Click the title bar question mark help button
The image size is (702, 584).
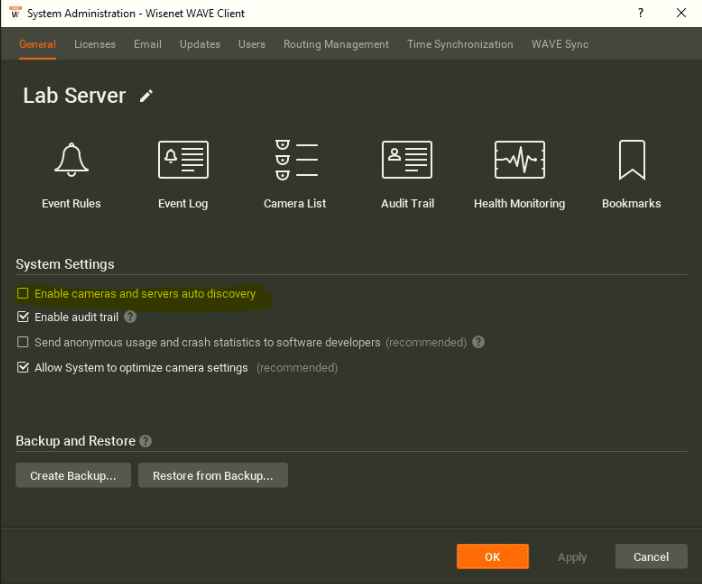[x=641, y=13]
